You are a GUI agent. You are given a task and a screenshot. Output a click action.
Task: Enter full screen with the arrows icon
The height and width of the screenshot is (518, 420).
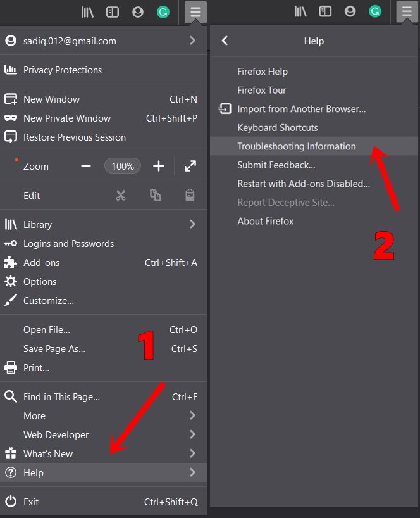(x=190, y=166)
